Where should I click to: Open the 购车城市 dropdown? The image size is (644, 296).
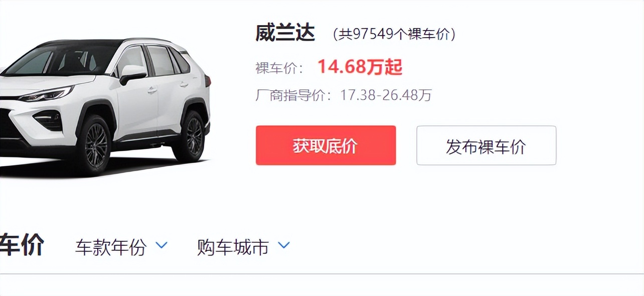243,247
